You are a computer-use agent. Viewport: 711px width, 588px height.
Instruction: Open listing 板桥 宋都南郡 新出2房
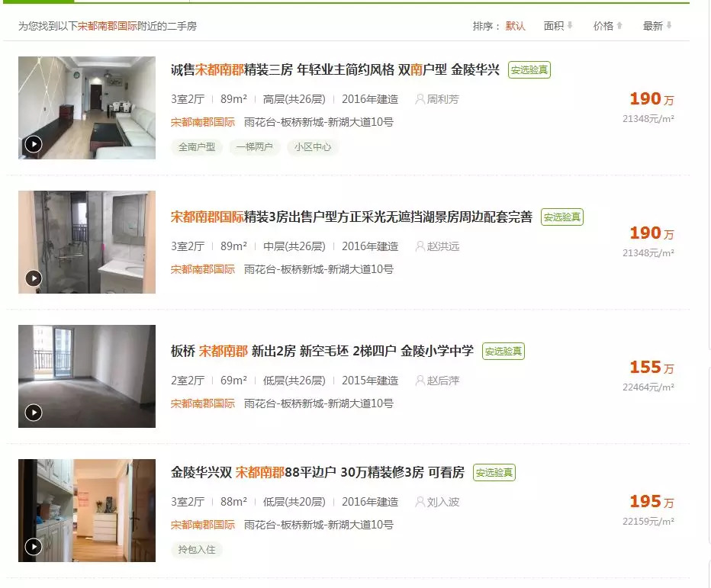click(322, 351)
